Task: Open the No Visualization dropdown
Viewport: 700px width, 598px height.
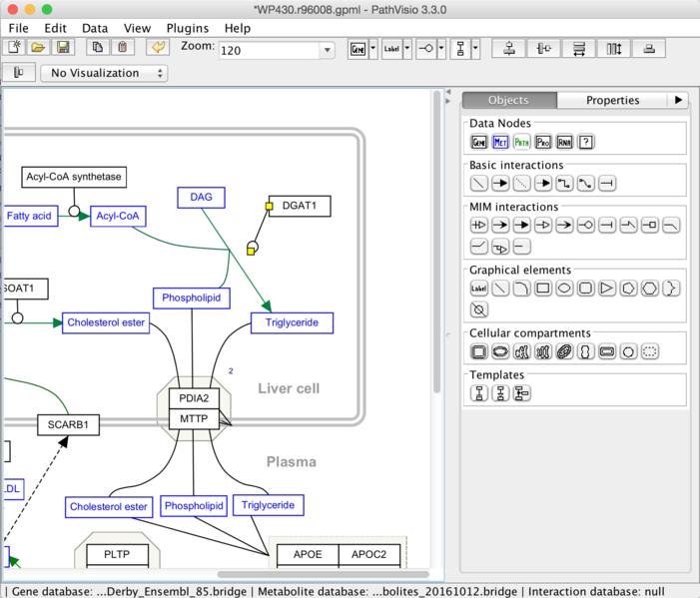Action: coord(104,73)
